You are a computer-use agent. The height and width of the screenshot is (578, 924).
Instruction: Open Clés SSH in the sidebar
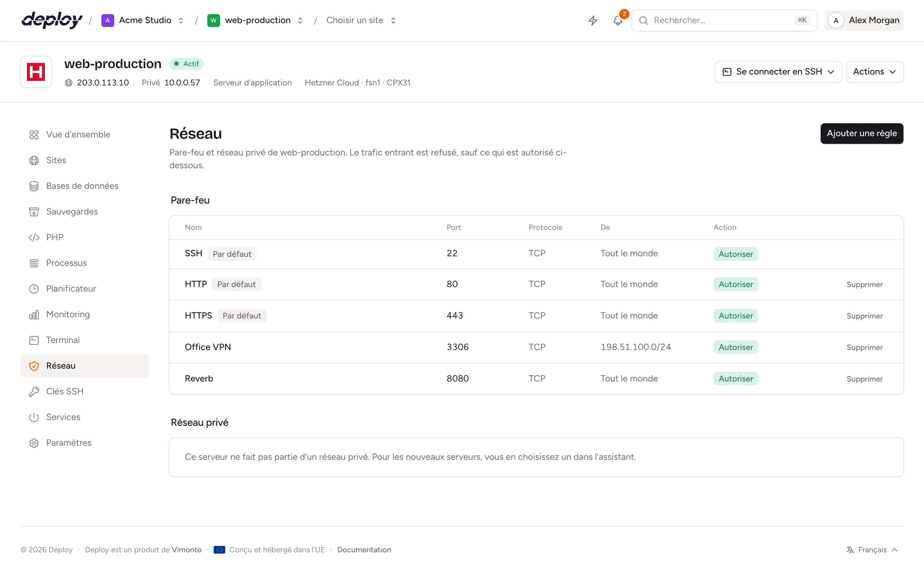(84, 391)
